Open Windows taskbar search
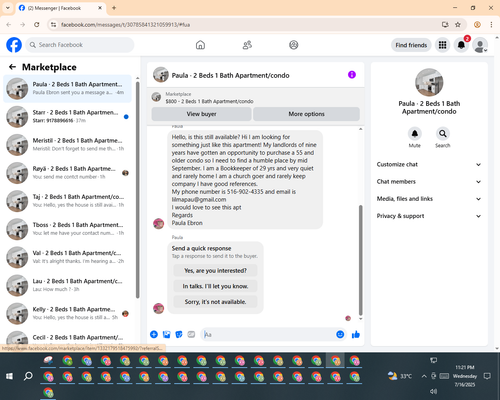500x400 pixels. point(28,376)
